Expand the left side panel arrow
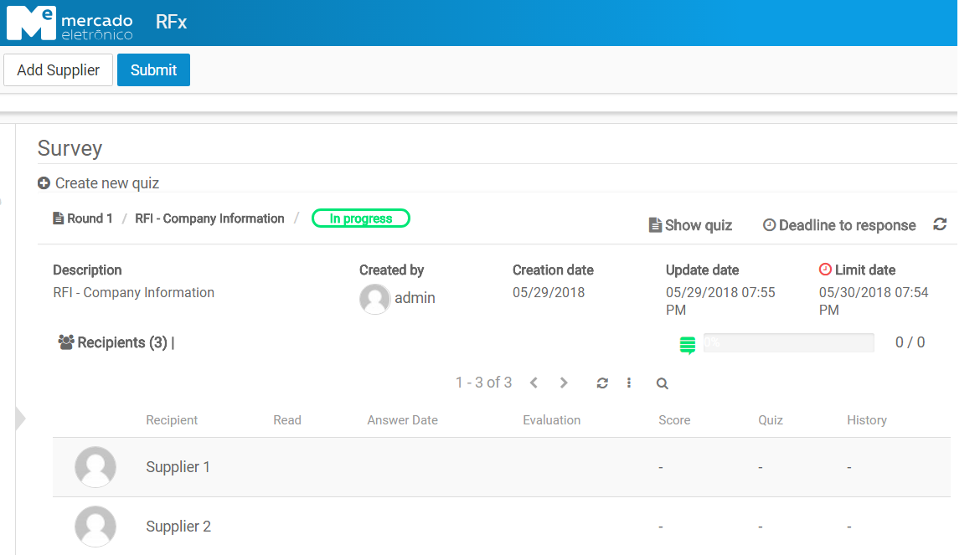 point(20,419)
